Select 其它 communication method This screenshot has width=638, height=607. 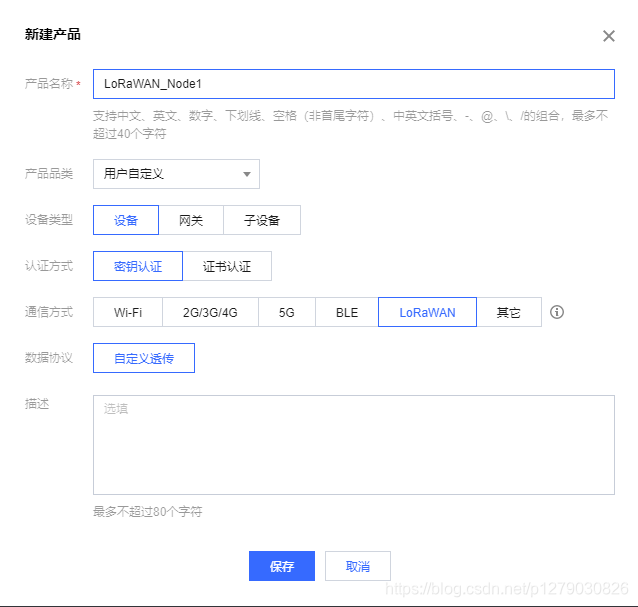509,312
